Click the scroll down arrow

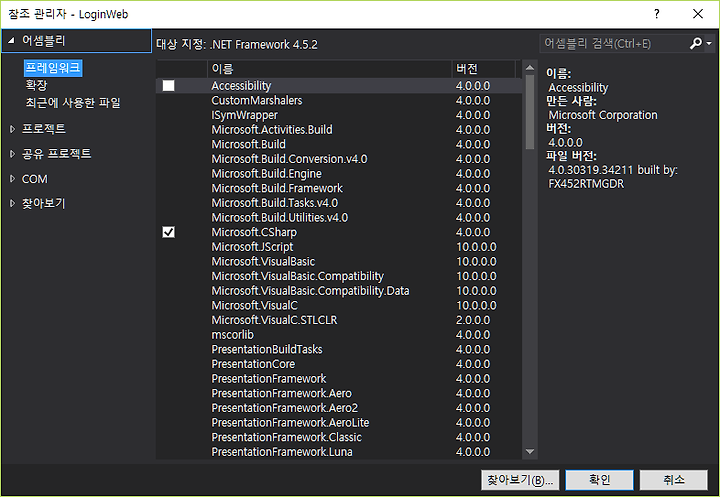pos(529,452)
